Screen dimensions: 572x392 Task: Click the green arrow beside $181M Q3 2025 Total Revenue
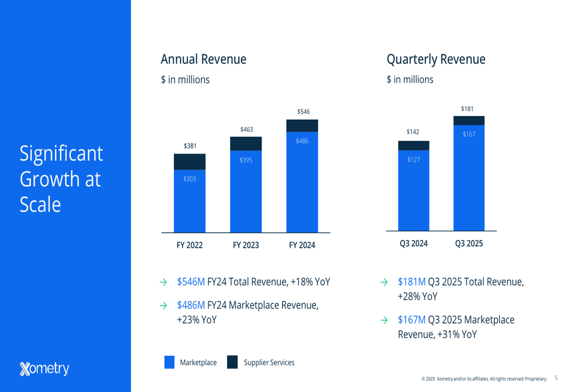click(x=384, y=282)
